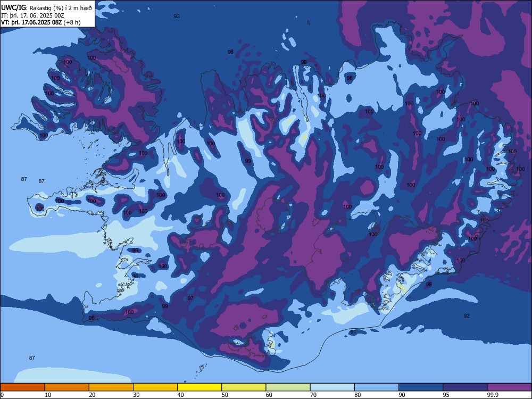Select the '60' legend tick label

269,395
